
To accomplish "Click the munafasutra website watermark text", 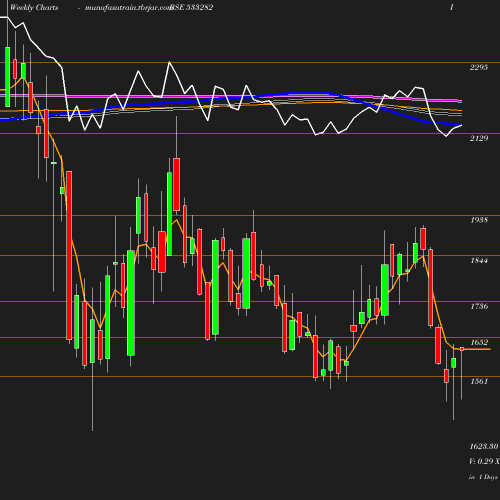I will click(x=128, y=7).
